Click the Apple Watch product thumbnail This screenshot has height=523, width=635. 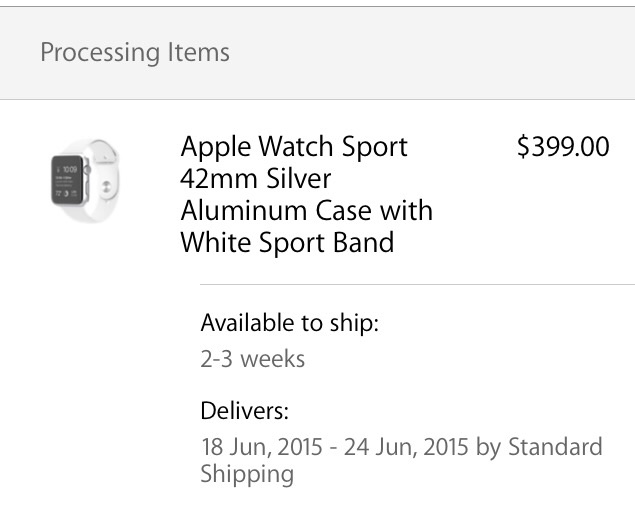pos(86,181)
